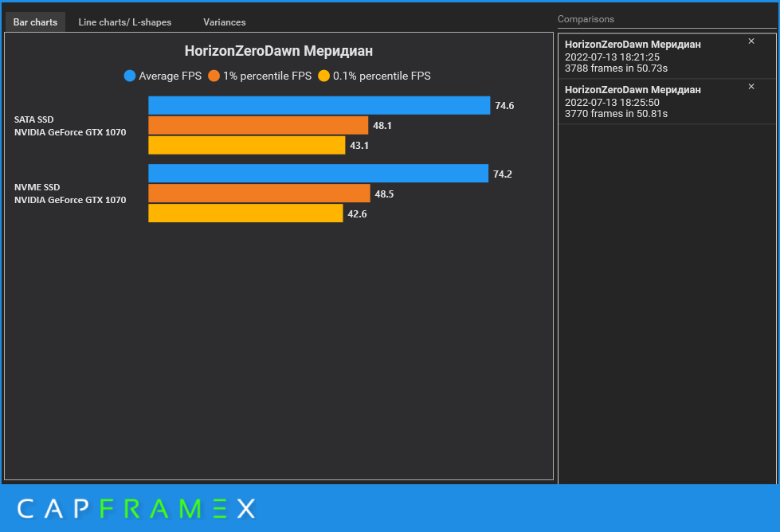Viewport: 780px width, 532px height.
Task: Click the chart title HorizonZeroDawn Меридиан
Action: pyautogui.click(x=279, y=51)
